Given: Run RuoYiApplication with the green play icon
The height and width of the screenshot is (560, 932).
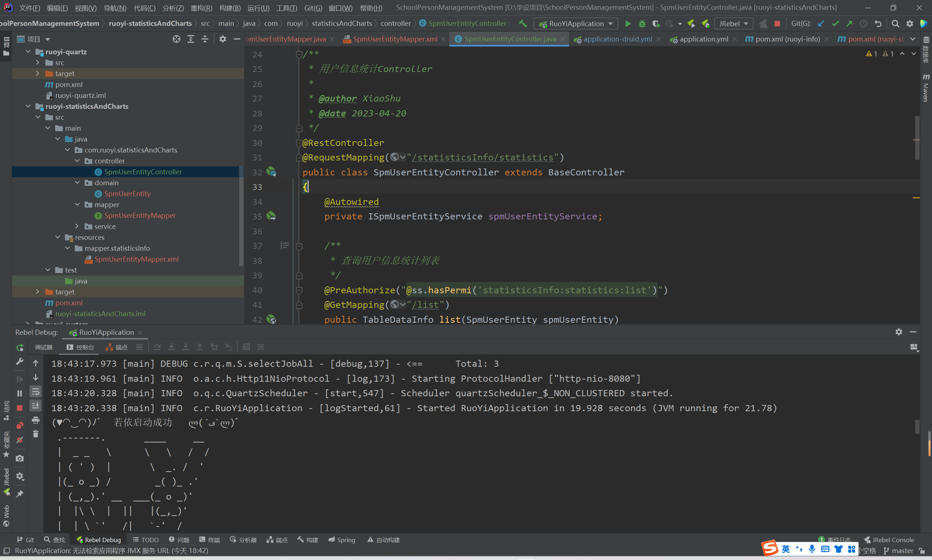Looking at the screenshot, I should click(628, 24).
